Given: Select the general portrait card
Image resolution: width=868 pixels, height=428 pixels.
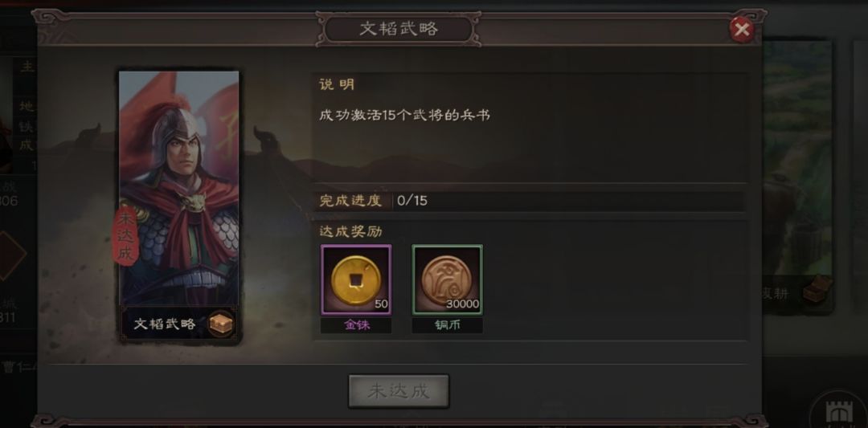Looking at the screenshot, I should point(179,206).
